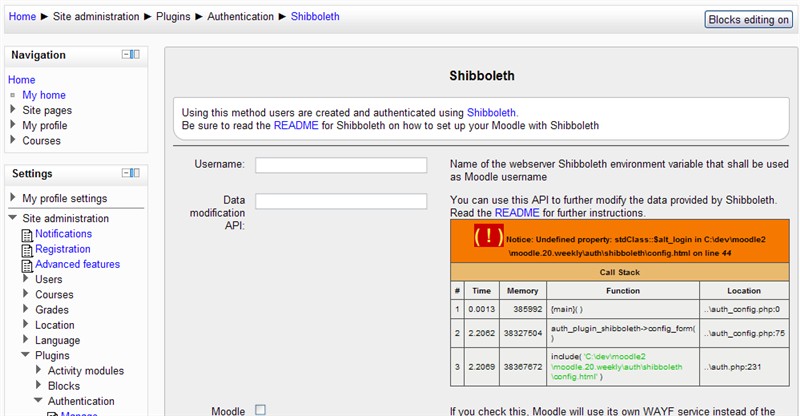This screenshot has height=416, width=800.
Task: Click the page icon beside Registration
Action: click(x=27, y=251)
